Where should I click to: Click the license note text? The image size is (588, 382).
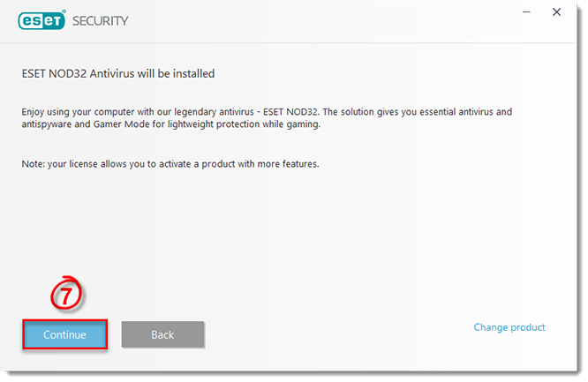click(170, 164)
